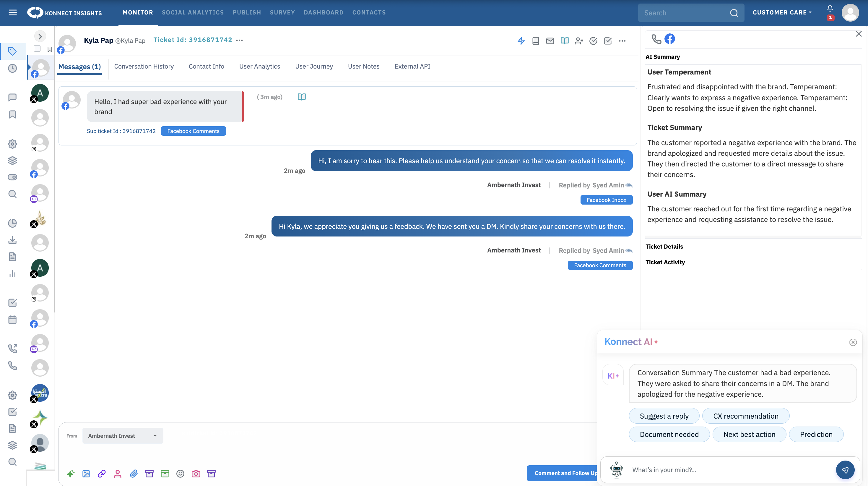Click the Konnect AI send message button
The image size is (868, 486).
tap(845, 469)
